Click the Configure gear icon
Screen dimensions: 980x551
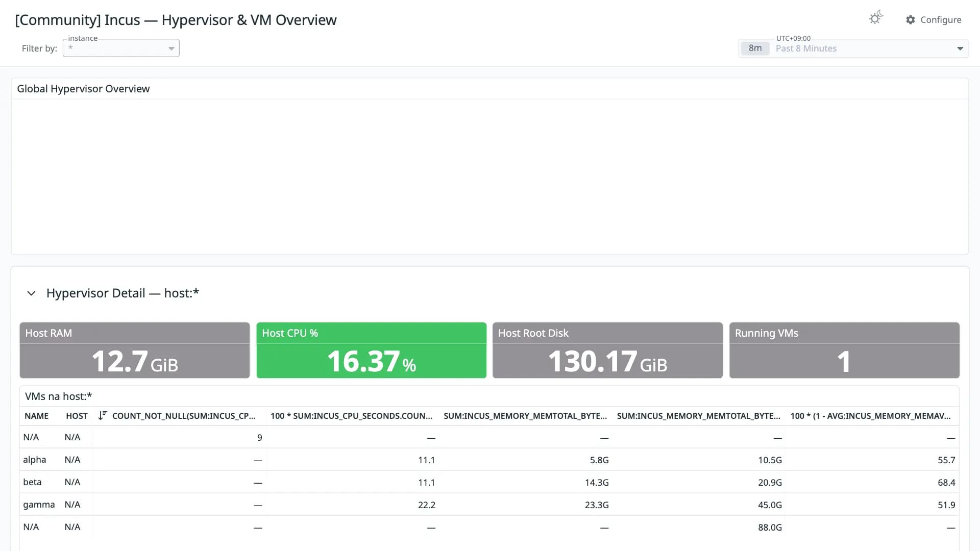pyautogui.click(x=911, y=20)
